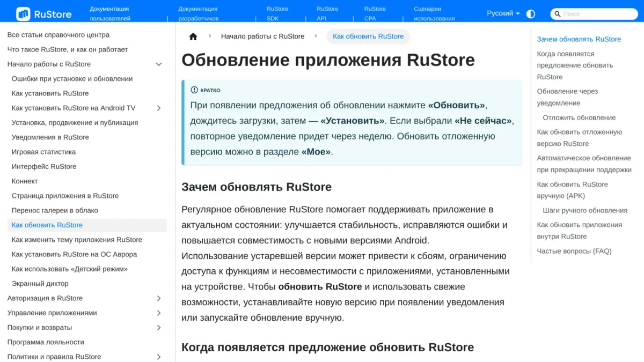Expand Политики и правила RuStore chevron
This screenshot has height=362, width=644.
[159, 357]
